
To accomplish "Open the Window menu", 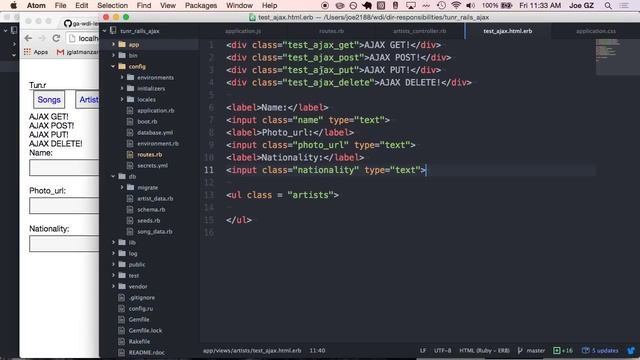I will click(x=239, y=5).
